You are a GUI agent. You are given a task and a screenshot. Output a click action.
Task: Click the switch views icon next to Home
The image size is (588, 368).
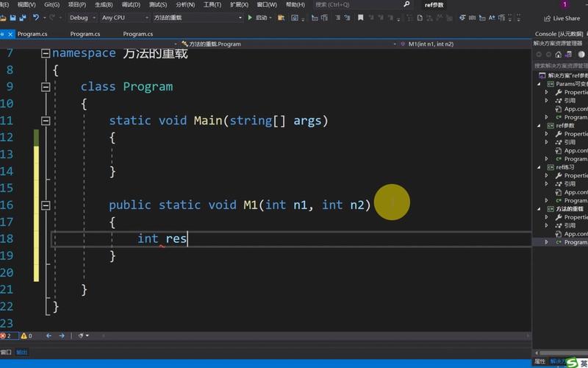[x=568, y=54]
